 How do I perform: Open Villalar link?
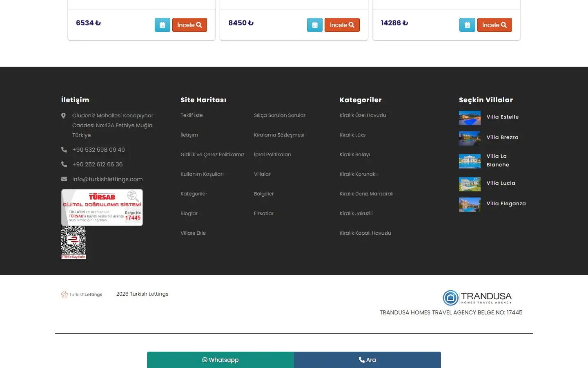(x=262, y=174)
